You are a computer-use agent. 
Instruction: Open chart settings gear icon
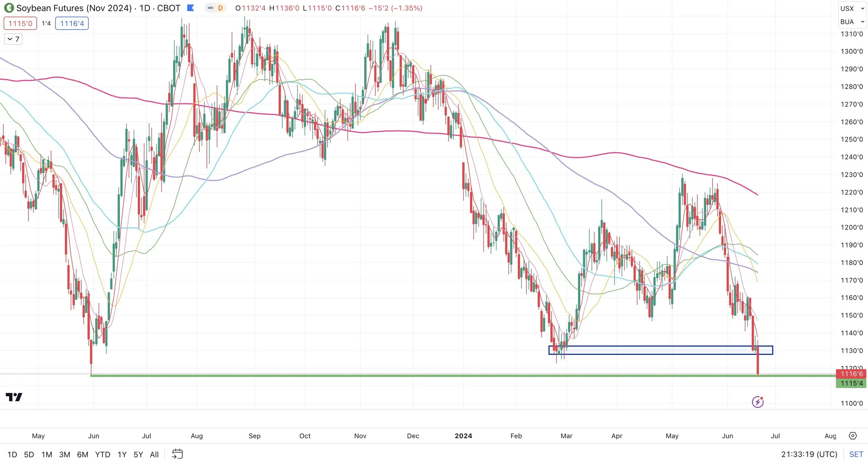coord(853,436)
